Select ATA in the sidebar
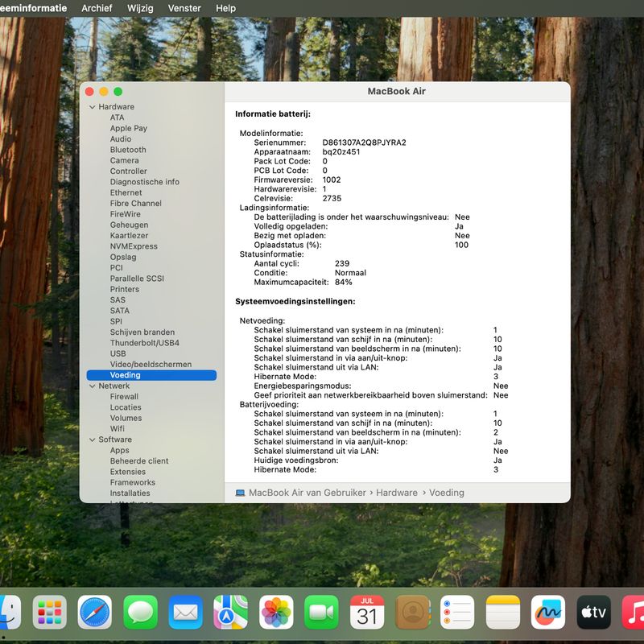 pyautogui.click(x=117, y=118)
